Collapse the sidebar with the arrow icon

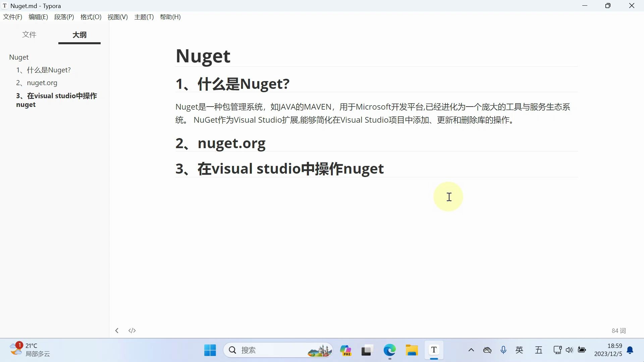[117, 330]
